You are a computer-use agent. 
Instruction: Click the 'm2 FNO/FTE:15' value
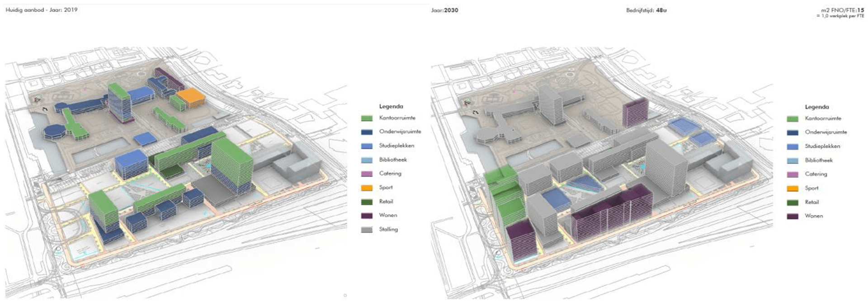(843, 10)
